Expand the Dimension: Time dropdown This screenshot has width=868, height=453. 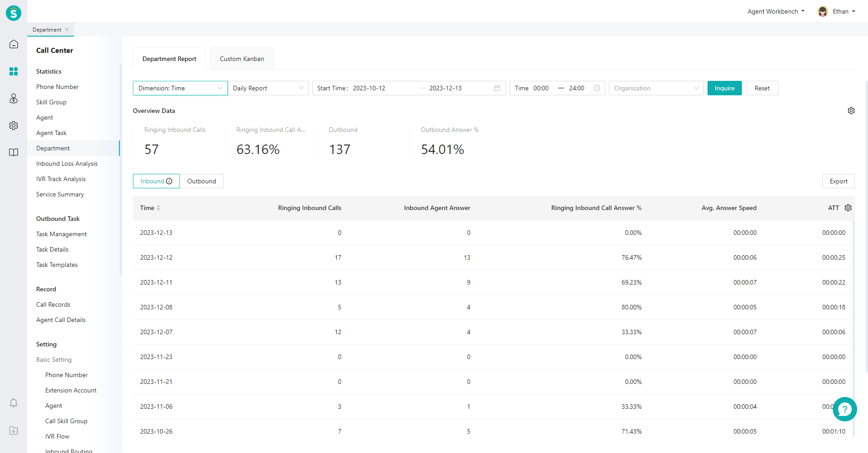coord(180,88)
